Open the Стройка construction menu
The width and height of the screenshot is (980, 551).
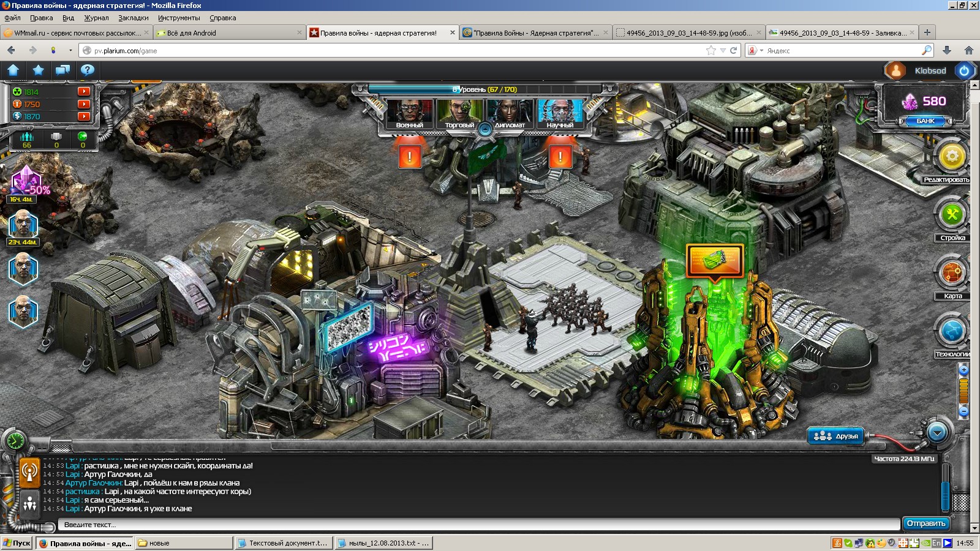[x=952, y=216]
